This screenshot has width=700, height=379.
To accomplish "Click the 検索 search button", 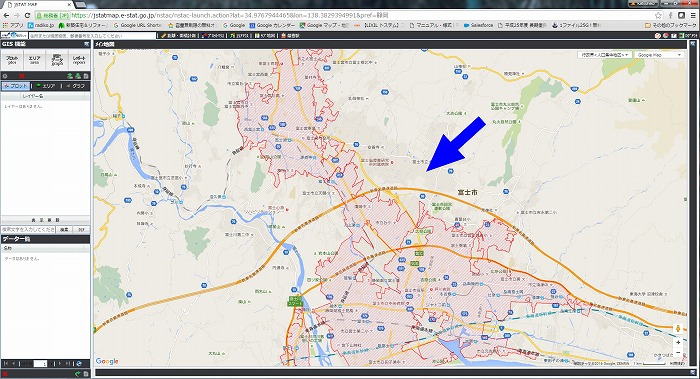I will (64, 229).
